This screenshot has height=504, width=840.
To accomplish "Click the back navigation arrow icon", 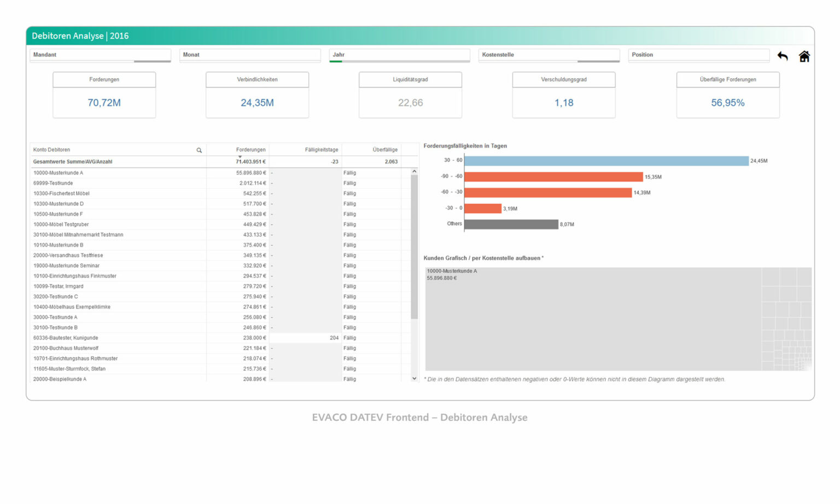I will 782,56.
